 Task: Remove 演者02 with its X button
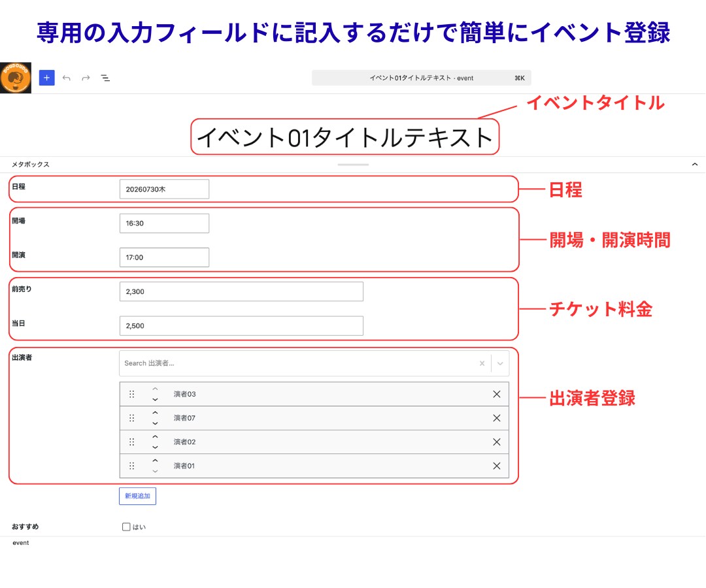pyautogui.click(x=497, y=442)
